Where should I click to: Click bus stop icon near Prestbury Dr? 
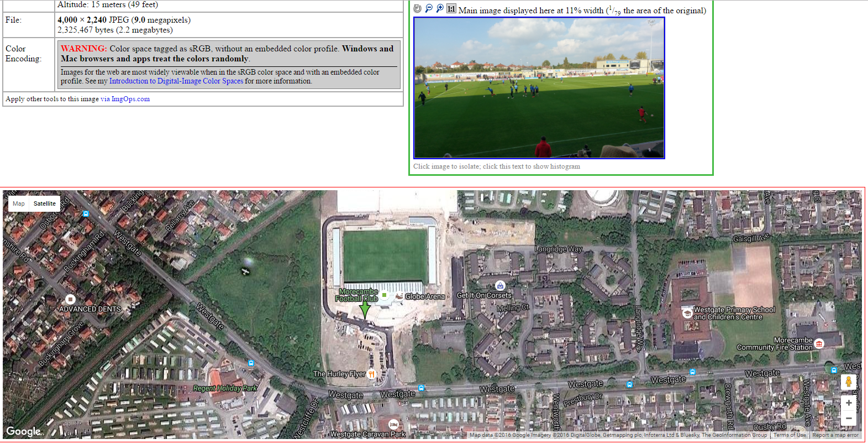(629, 384)
